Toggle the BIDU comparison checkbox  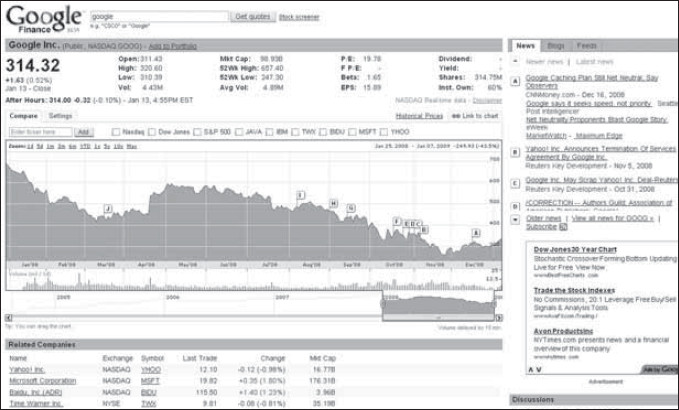[x=323, y=132]
